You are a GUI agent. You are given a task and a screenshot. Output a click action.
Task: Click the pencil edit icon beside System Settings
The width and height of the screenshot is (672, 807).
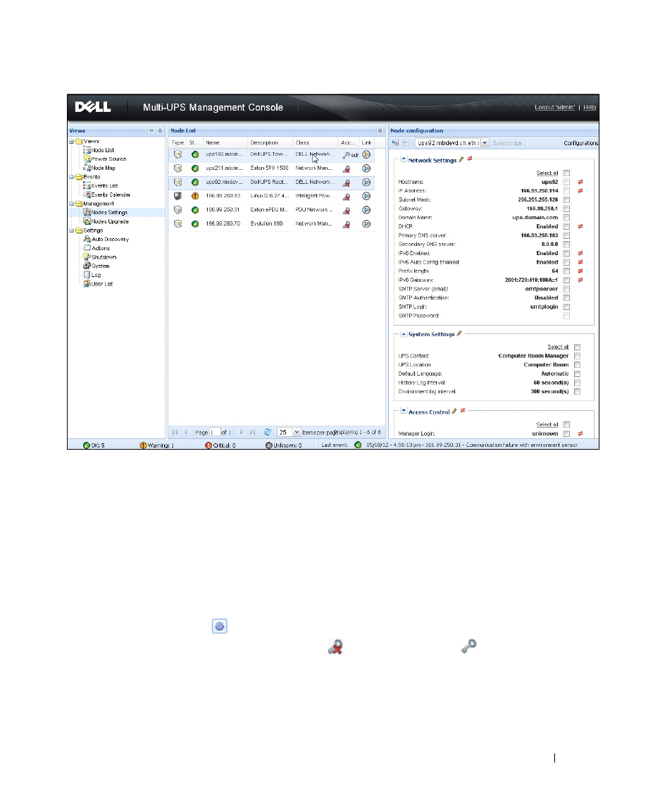pyautogui.click(x=459, y=333)
